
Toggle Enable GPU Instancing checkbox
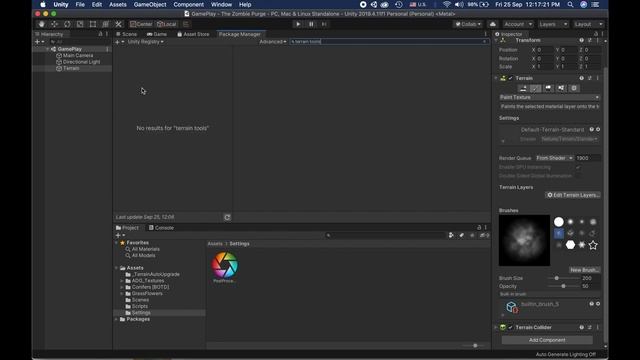click(578, 167)
